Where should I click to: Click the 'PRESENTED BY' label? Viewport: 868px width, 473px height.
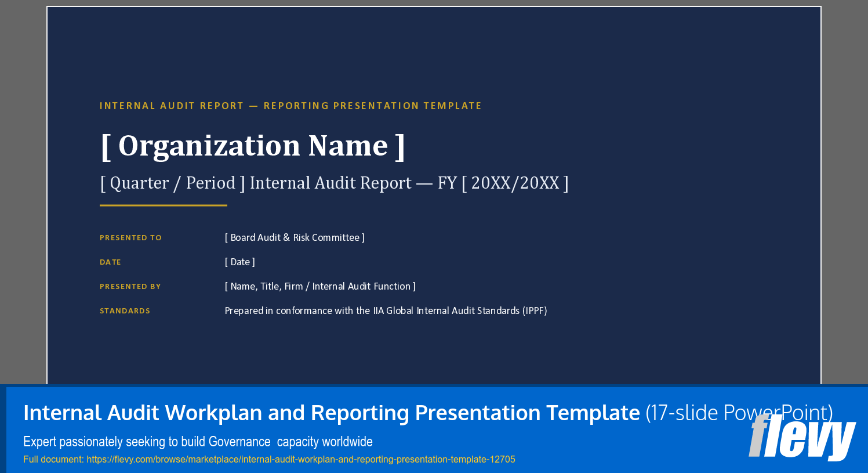[130, 287]
